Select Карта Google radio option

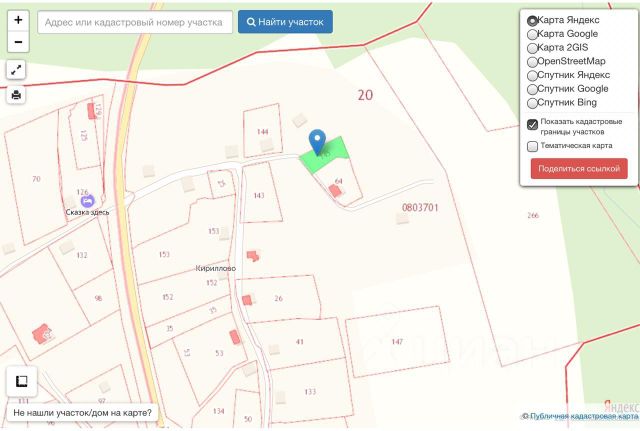[532, 34]
